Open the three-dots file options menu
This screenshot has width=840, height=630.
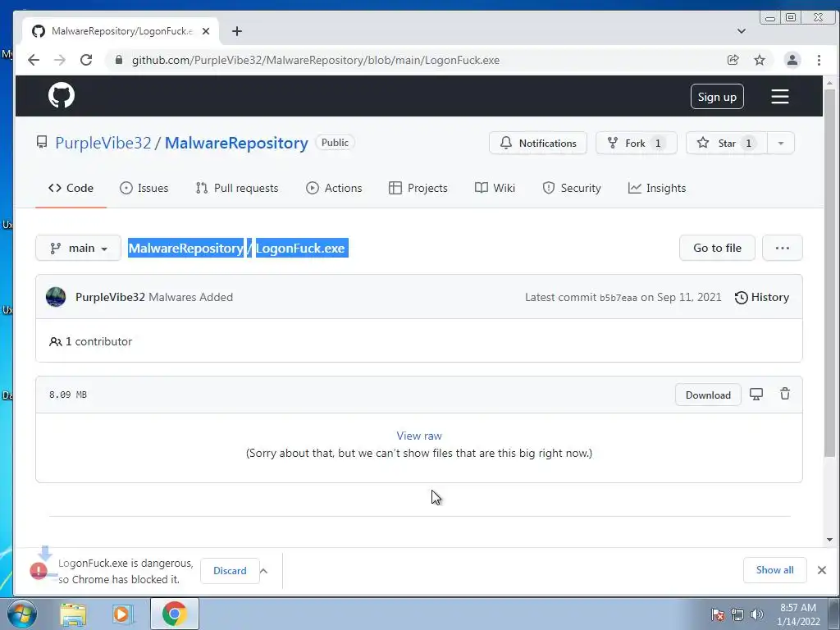tap(782, 248)
